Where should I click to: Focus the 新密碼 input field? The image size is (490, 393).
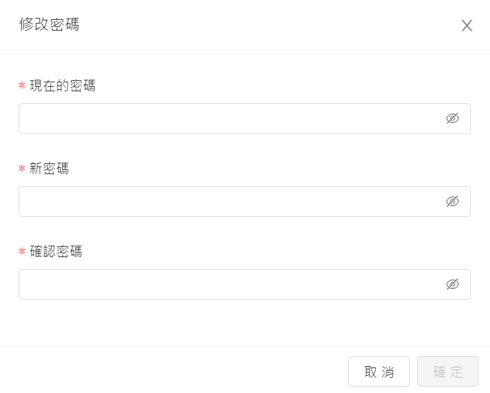[x=244, y=201]
